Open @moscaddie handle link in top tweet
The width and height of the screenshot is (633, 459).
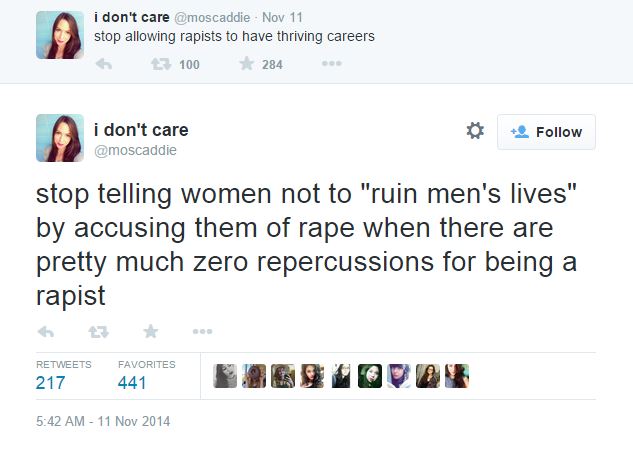coord(212,17)
